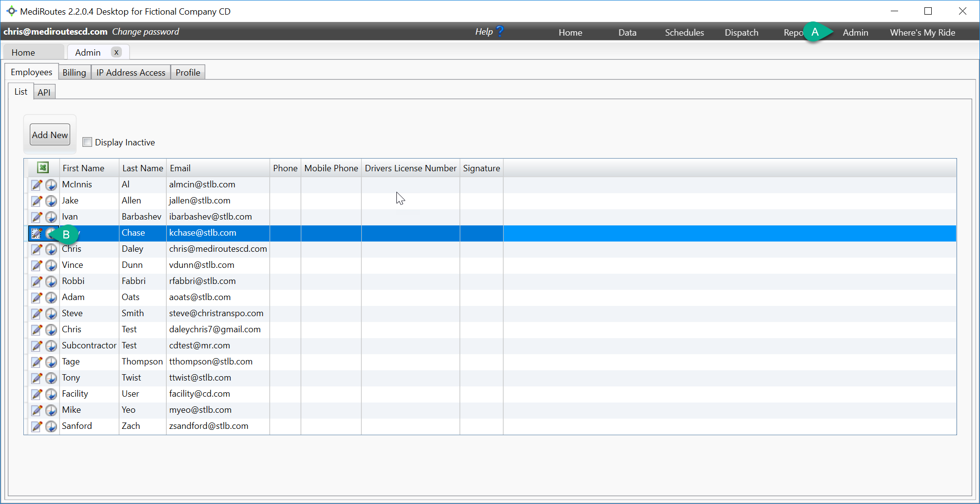This screenshot has width=980, height=504.
Task: Click the clock icon on Steve Smith's row
Action: (x=51, y=314)
